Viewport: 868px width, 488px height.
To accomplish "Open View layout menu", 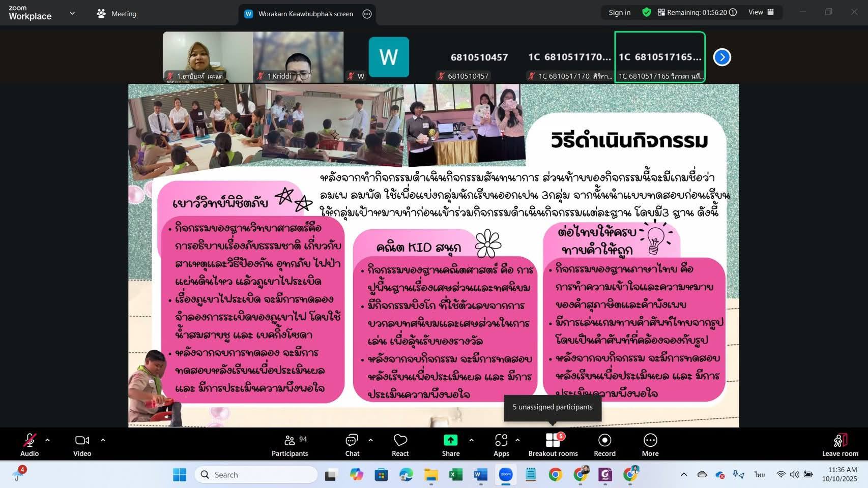I will (x=761, y=12).
